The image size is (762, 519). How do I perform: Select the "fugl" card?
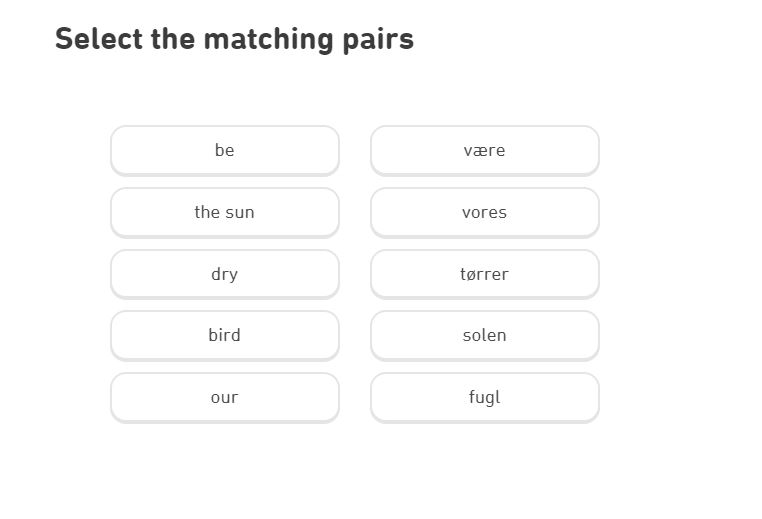tap(484, 397)
